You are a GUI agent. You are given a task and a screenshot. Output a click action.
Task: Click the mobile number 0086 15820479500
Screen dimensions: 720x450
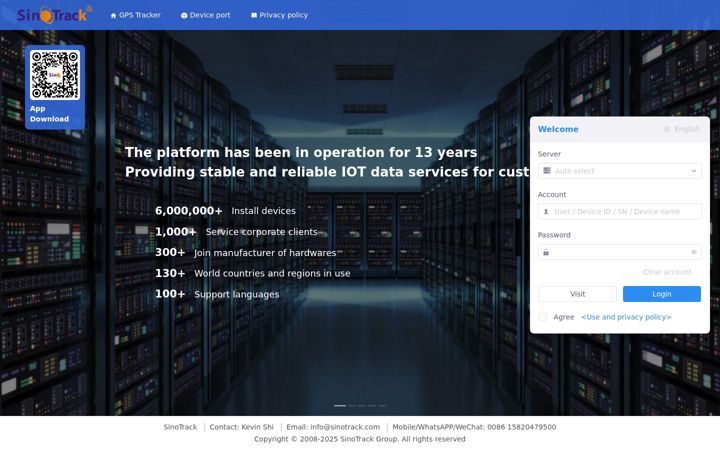pyautogui.click(x=522, y=427)
